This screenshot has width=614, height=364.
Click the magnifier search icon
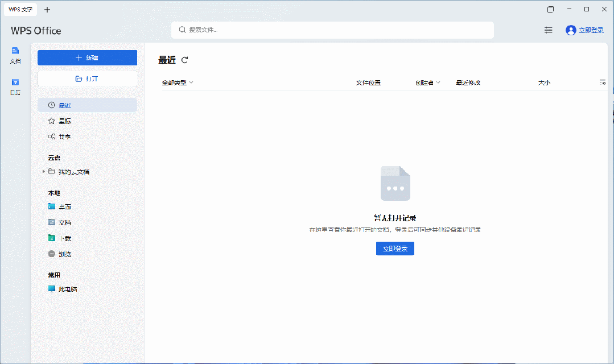click(182, 30)
